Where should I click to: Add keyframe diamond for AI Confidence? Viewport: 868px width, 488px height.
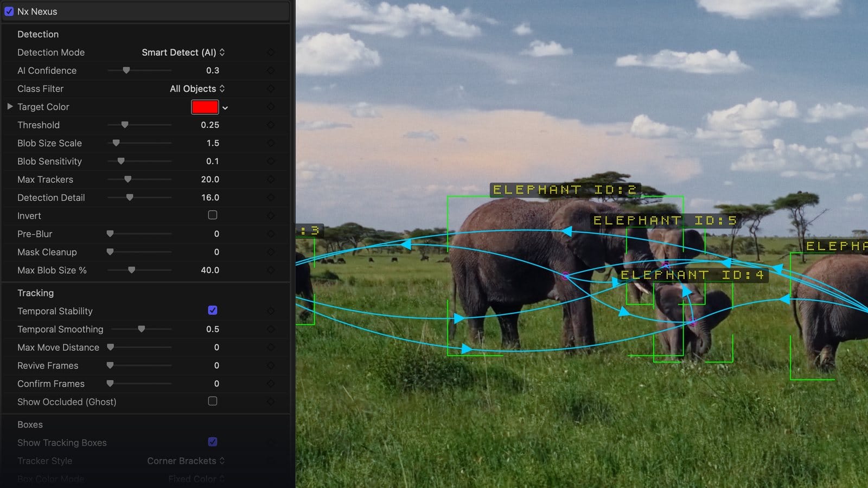(x=271, y=70)
